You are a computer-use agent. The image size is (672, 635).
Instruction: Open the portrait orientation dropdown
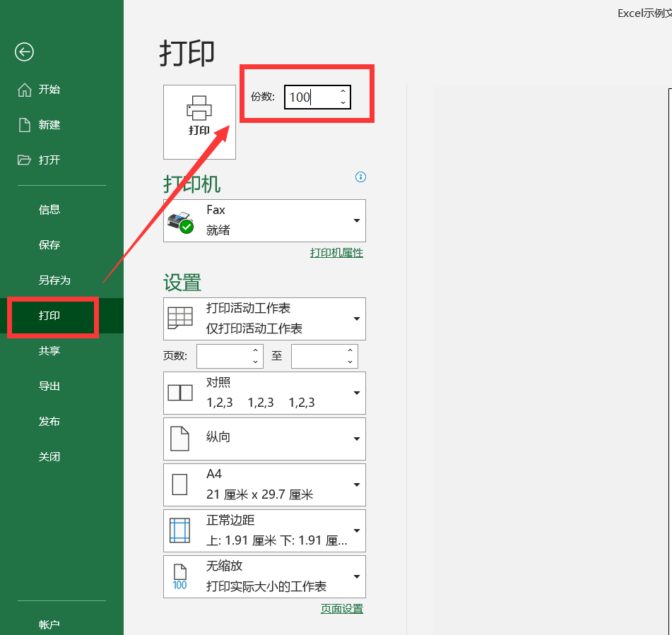(x=264, y=439)
